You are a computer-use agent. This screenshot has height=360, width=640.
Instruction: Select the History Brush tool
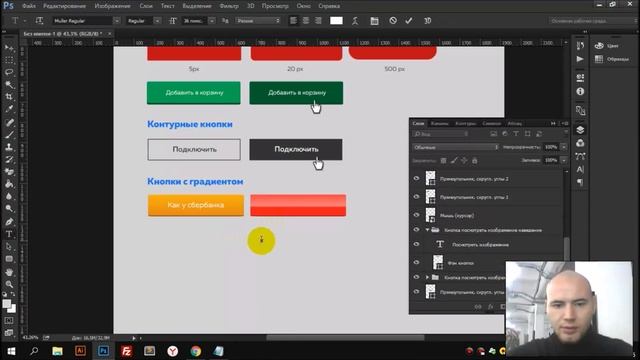tap(9, 160)
